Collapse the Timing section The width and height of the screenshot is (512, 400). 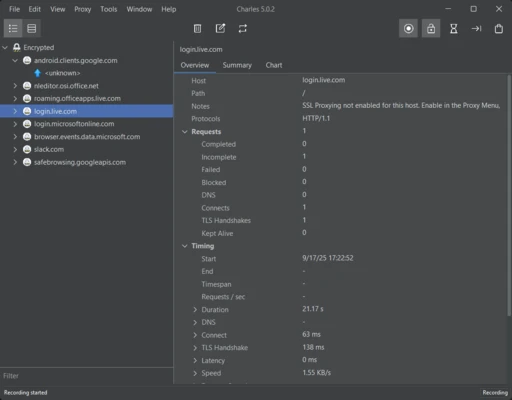coord(185,246)
